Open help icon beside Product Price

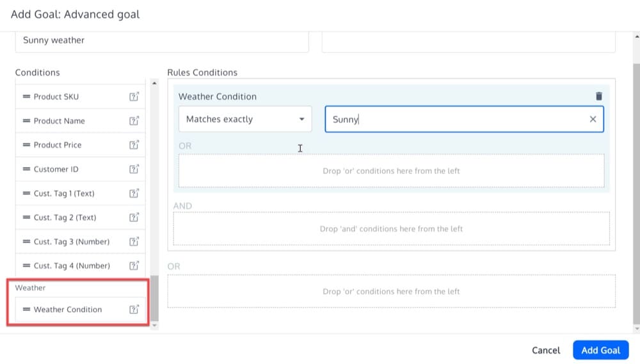click(134, 145)
